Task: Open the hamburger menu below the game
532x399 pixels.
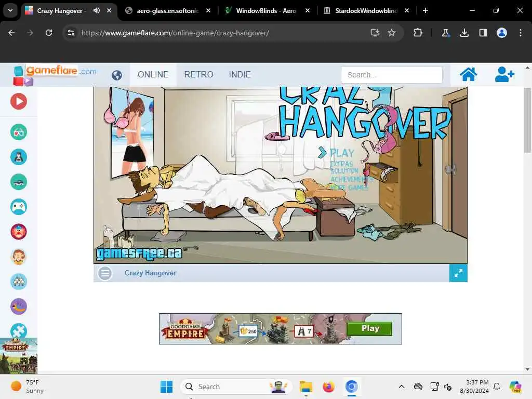Action: click(x=105, y=273)
